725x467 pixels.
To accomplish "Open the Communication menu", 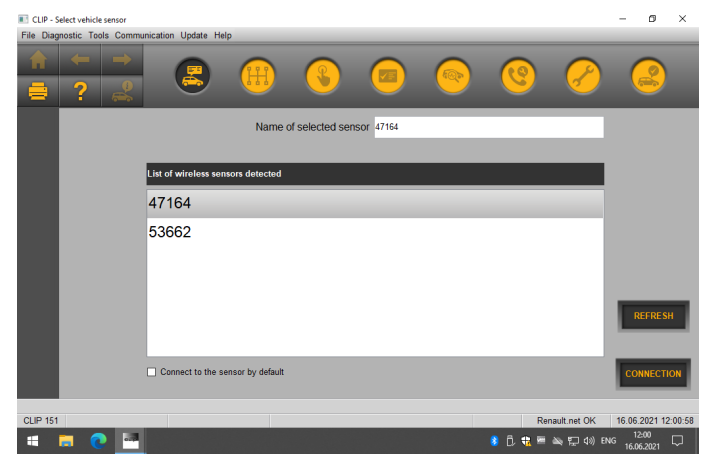I will point(144,35).
